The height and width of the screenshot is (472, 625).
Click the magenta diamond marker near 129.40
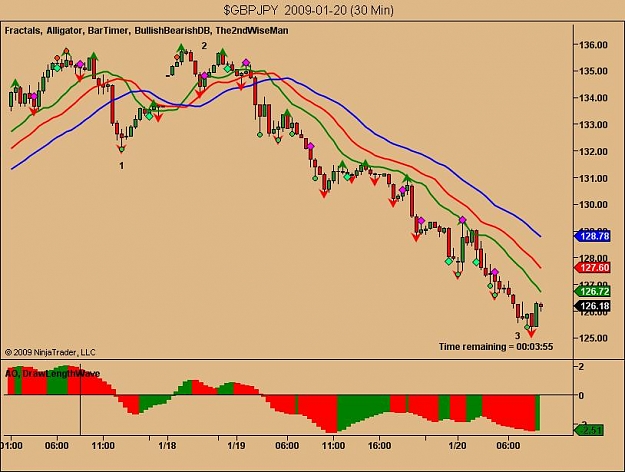(x=462, y=220)
